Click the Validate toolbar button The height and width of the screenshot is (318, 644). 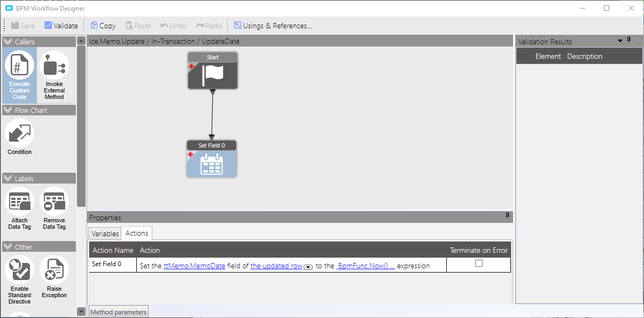[x=61, y=26]
